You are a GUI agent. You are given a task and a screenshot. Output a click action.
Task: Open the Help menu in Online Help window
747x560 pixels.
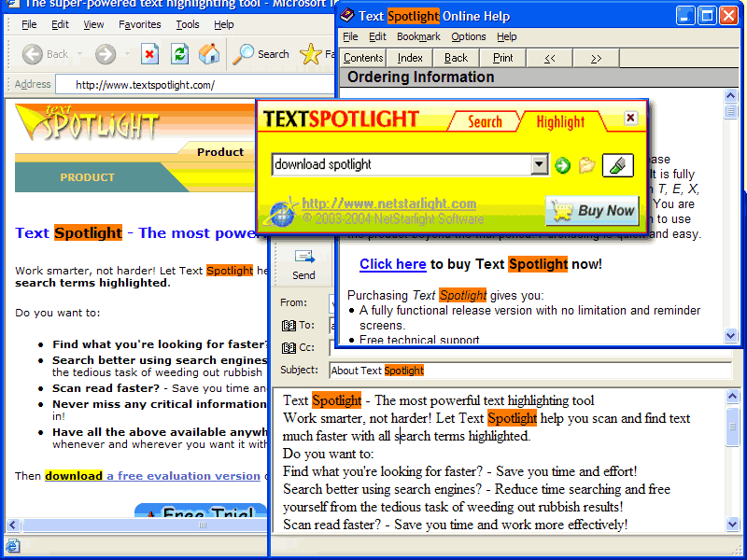tap(506, 36)
